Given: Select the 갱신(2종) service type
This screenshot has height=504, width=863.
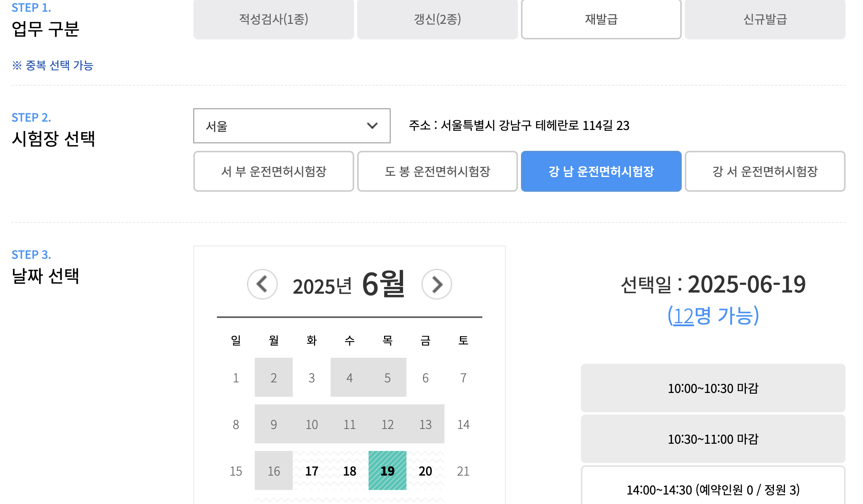Looking at the screenshot, I should click(436, 19).
